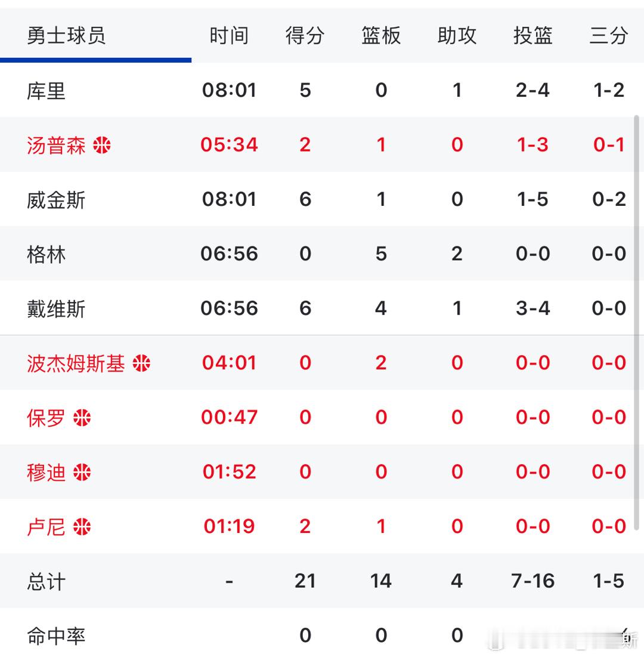This screenshot has width=644, height=657.
Task: Click the 篮板 column header
Action: 380,36
